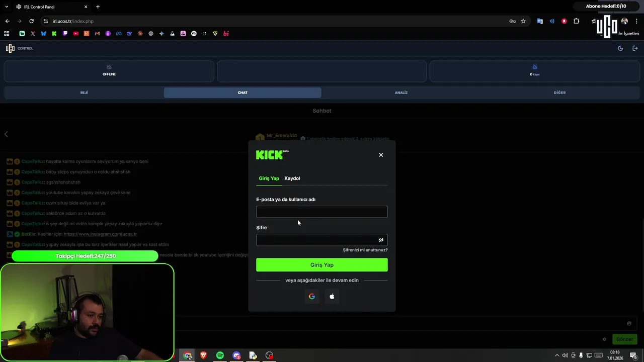
Task: Open the Google Translate extension
Action: coord(540,21)
